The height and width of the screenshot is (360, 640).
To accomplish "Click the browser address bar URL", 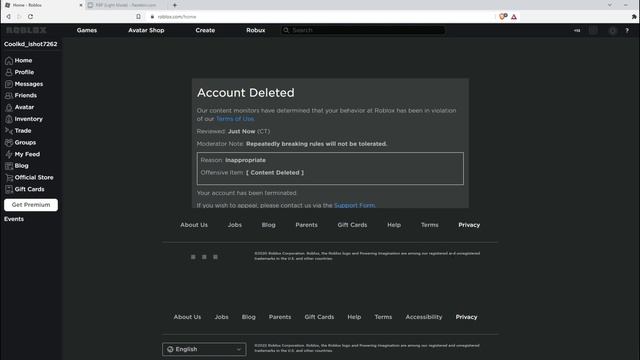I will (177, 17).
